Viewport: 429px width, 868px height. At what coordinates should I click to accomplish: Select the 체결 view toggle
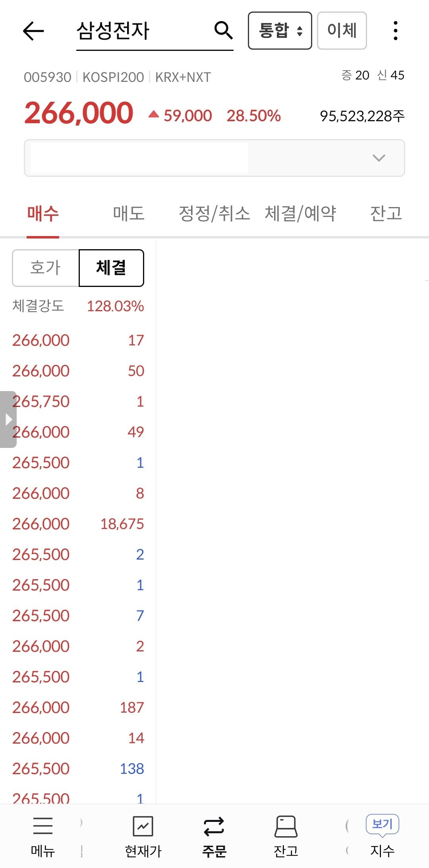pos(111,268)
